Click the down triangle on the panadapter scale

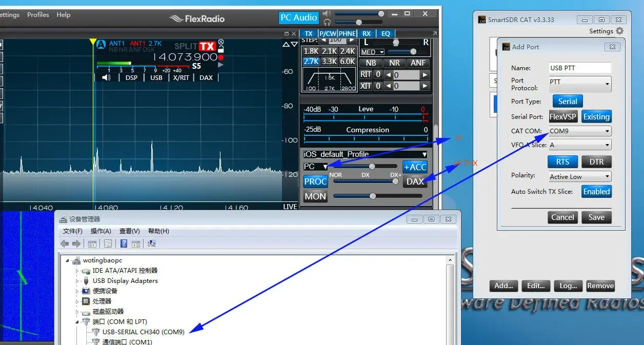point(294,45)
